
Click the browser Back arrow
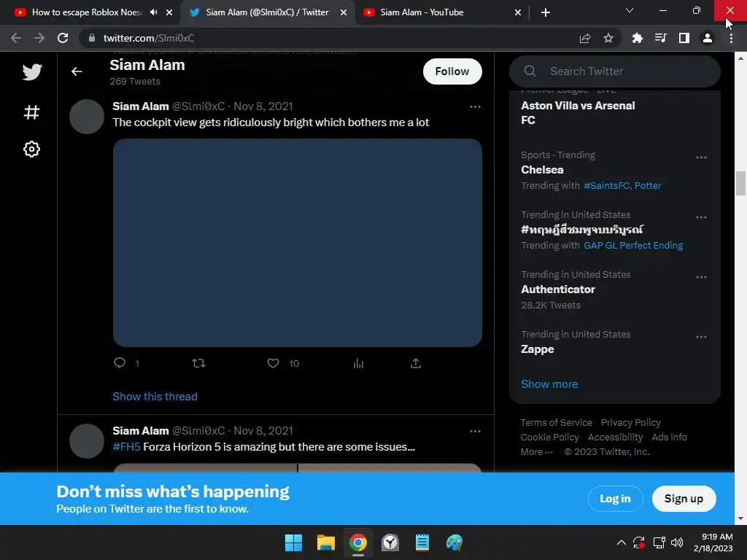pyautogui.click(x=16, y=38)
